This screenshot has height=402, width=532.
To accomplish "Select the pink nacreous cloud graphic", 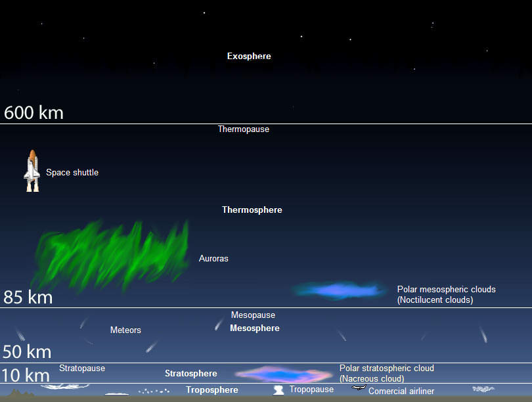I will (284, 374).
